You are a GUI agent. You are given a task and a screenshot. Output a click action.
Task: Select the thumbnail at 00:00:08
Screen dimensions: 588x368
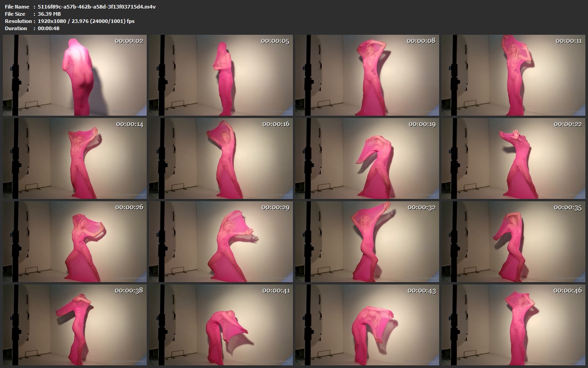tap(367, 75)
